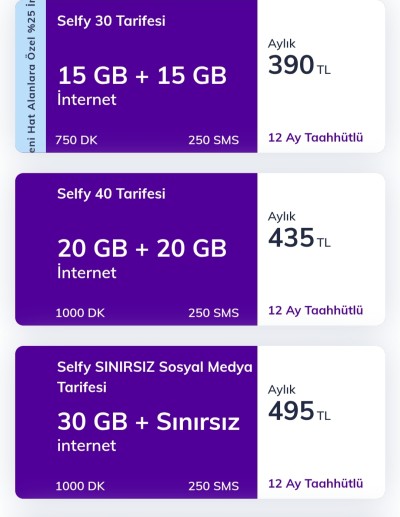Click the 495 TL monthly price
400x517 pixels.
pyautogui.click(x=299, y=411)
